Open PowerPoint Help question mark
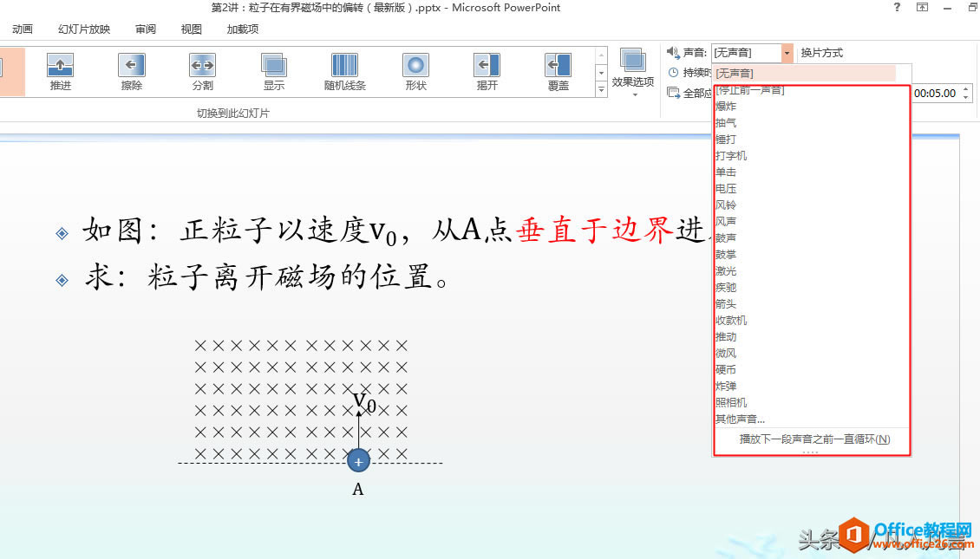Image resolution: width=980 pixels, height=559 pixels. click(897, 8)
